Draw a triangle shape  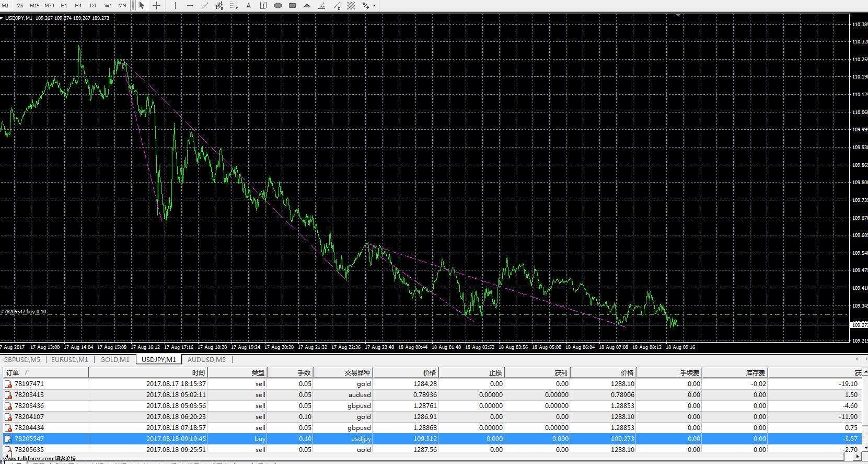click(307, 6)
